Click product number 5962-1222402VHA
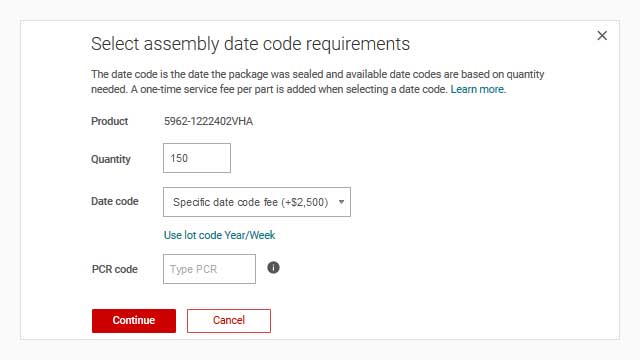 point(208,121)
